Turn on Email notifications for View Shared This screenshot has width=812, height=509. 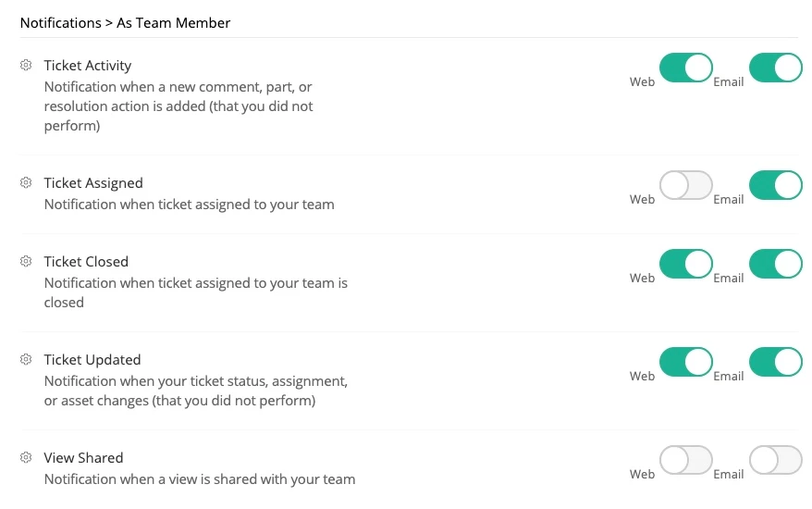tap(775, 460)
